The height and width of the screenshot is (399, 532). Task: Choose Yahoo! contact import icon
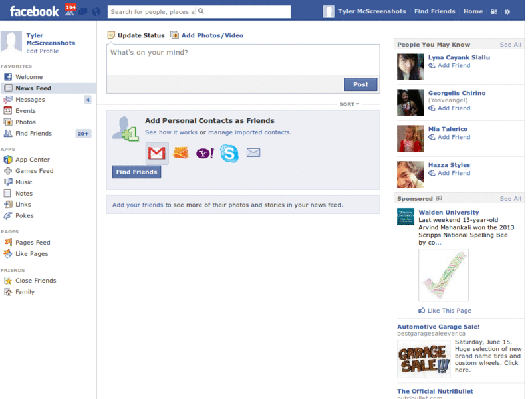(205, 154)
